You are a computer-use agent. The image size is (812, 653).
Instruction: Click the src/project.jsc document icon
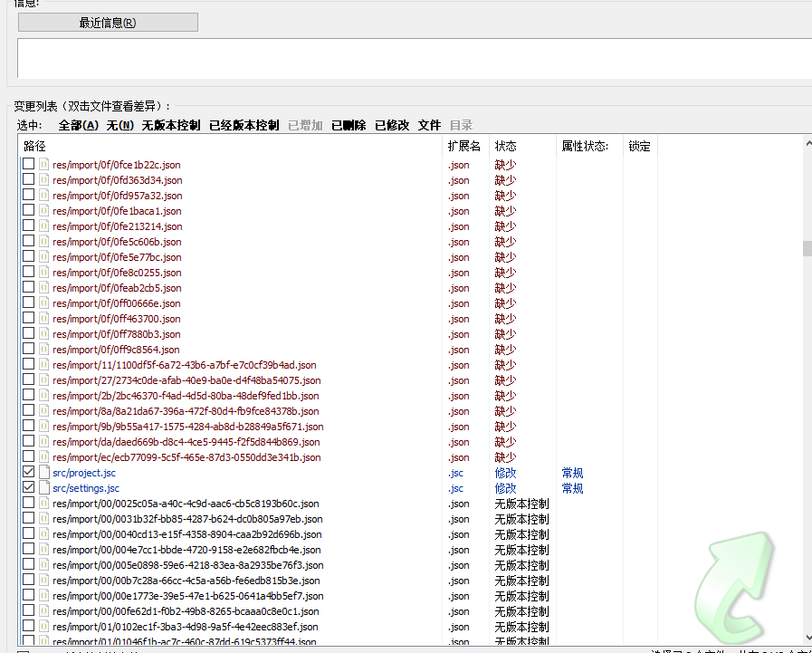(x=44, y=472)
